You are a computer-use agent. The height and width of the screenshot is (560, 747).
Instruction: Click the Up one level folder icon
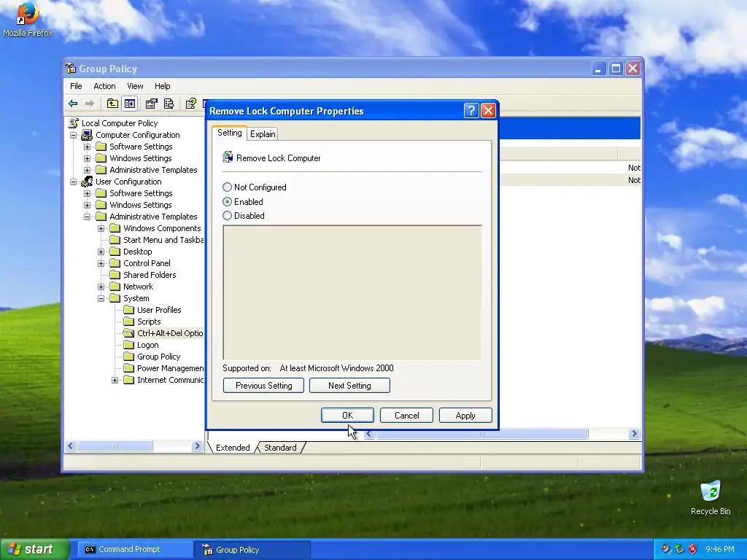112,104
